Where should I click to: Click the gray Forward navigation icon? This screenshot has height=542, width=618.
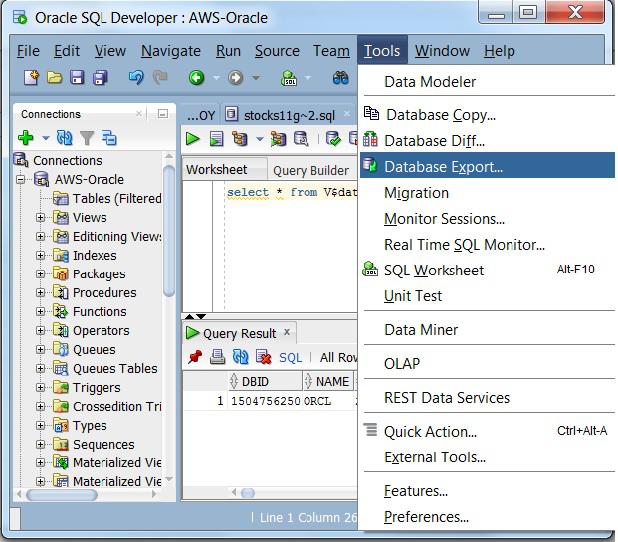[x=236, y=78]
